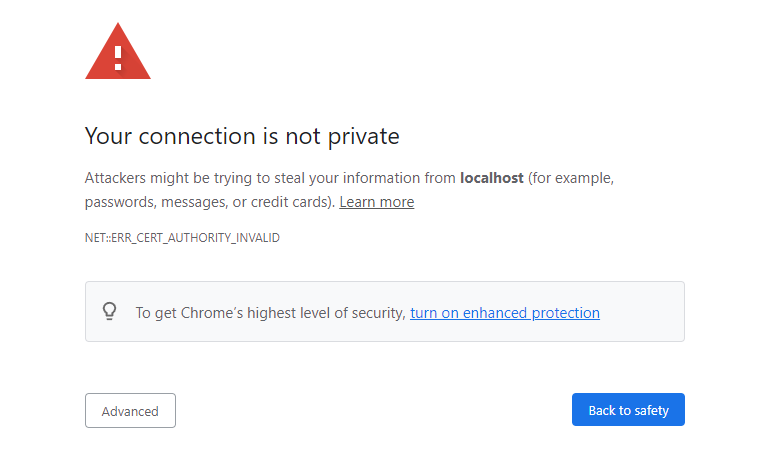The width and height of the screenshot is (781, 469).
Task: Click the Your connection is not private heading
Action: [x=242, y=136]
